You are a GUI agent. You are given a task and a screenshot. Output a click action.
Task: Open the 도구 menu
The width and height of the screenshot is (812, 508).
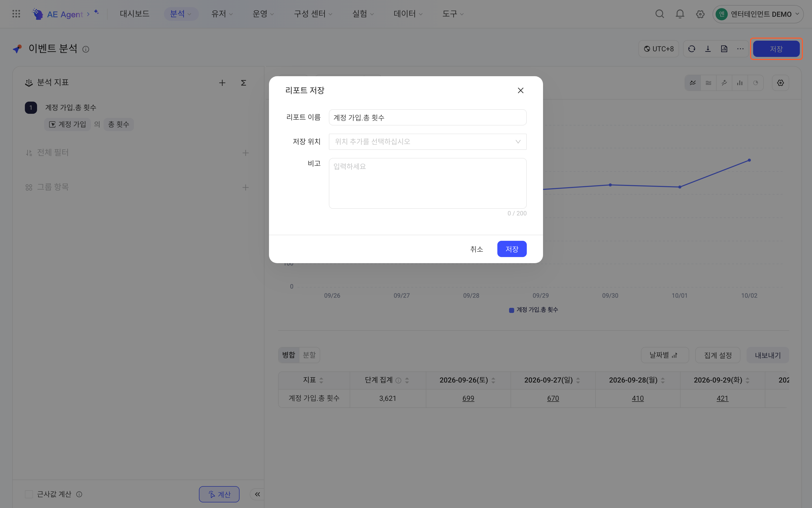coord(453,14)
